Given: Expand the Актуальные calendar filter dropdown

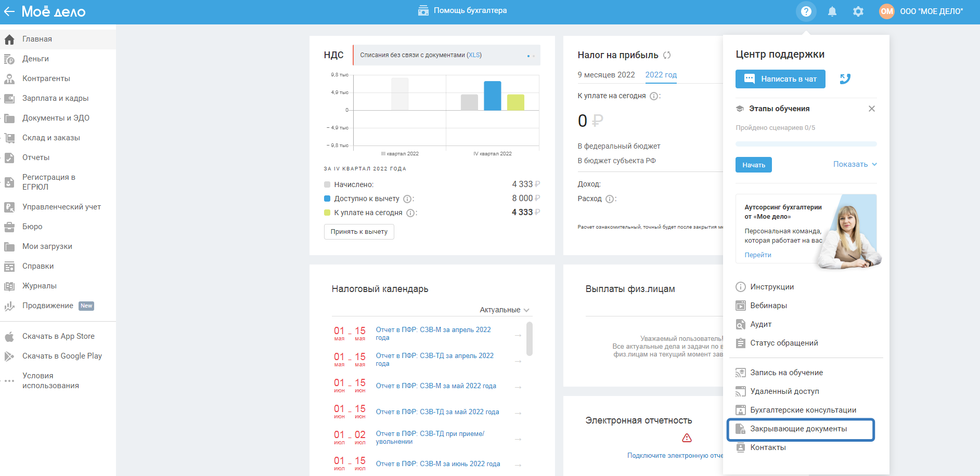Looking at the screenshot, I should (x=505, y=310).
